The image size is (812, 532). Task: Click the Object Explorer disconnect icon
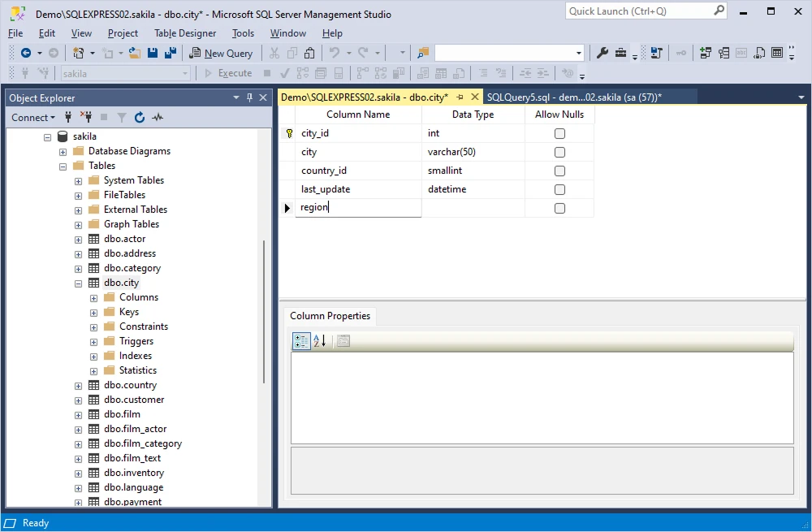[x=86, y=118]
